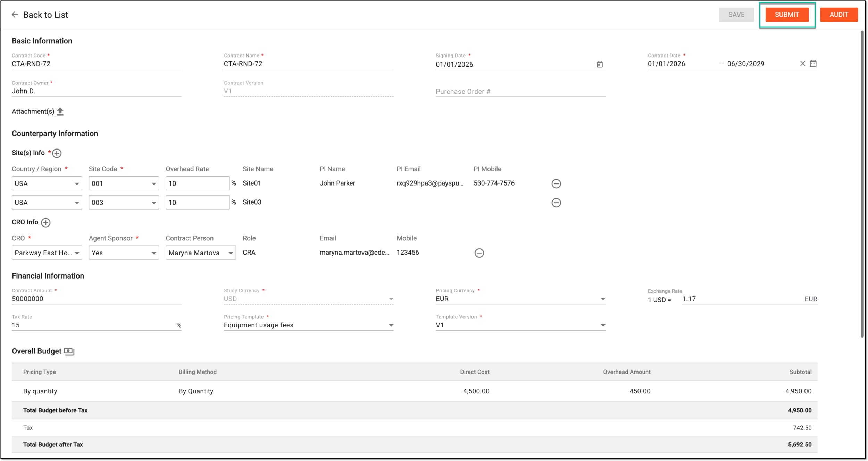Click the Contract Date end 06/30/2029

coord(746,64)
